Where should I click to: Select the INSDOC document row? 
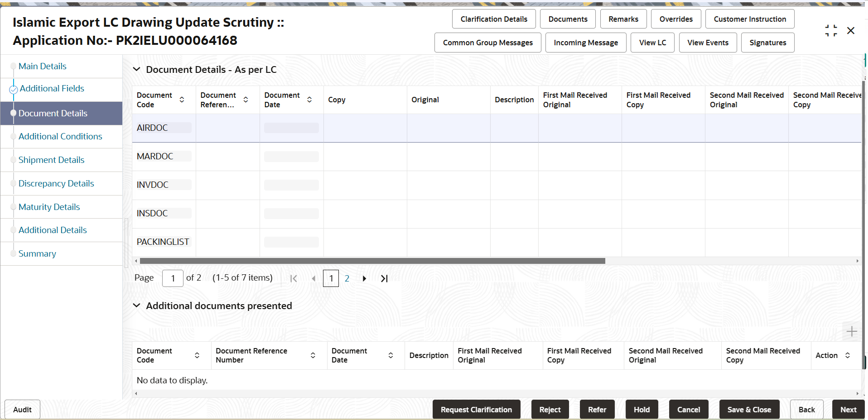(x=497, y=214)
